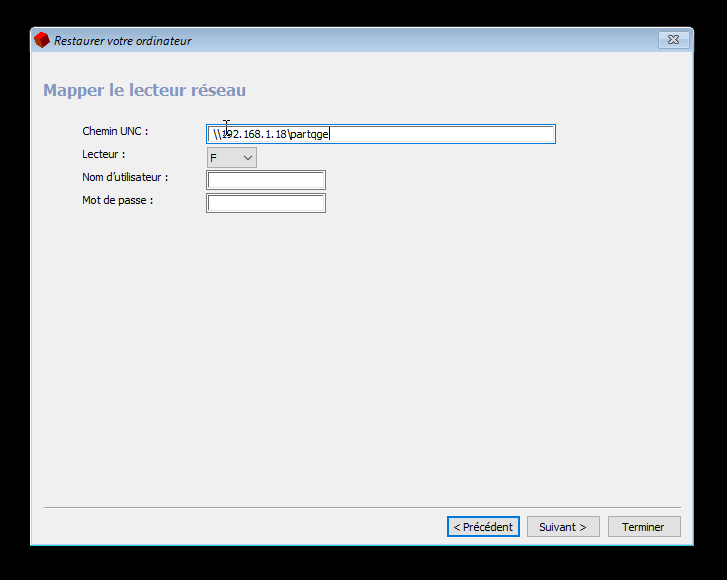Click the Chemin UNC label

pyautogui.click(x=115, y=131)
